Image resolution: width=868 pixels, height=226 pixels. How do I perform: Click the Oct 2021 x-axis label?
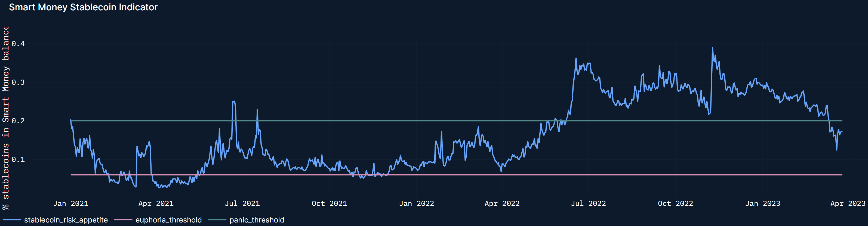pos(329,203)
